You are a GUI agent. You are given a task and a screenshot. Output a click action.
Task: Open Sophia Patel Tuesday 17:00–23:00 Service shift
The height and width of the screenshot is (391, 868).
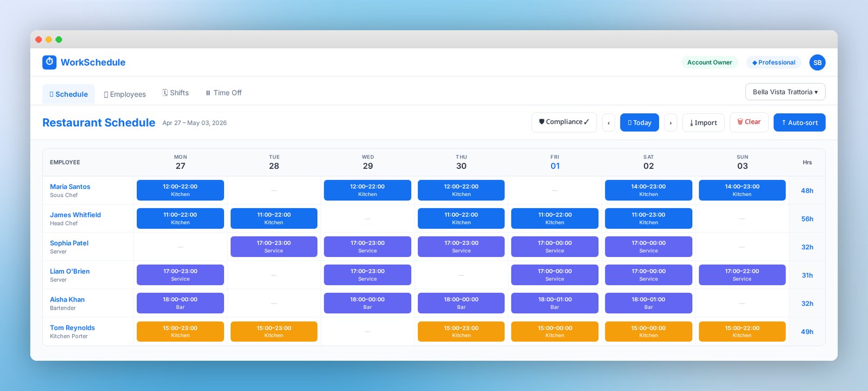[274, 247]
